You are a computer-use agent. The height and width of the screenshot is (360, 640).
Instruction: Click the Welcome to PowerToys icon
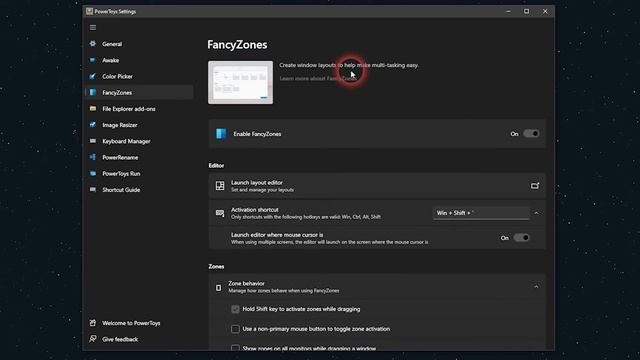pyautogui.click(x=93, y=323)
